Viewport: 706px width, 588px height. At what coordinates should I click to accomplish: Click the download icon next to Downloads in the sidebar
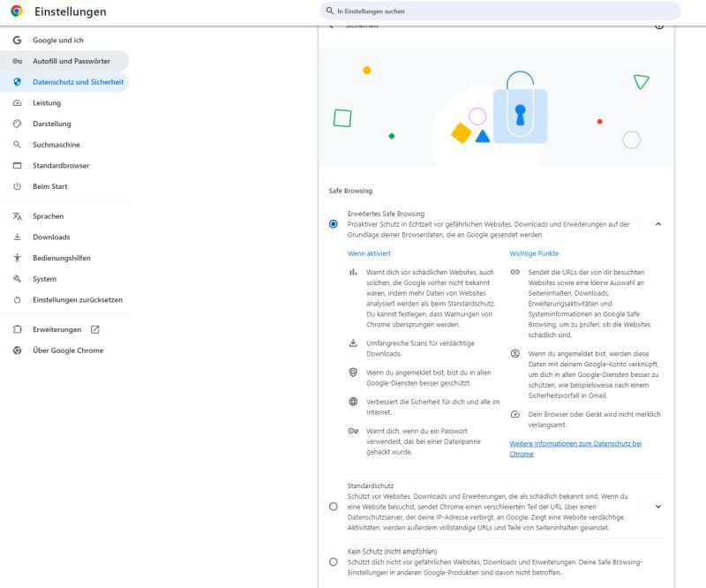pos(17,237)
